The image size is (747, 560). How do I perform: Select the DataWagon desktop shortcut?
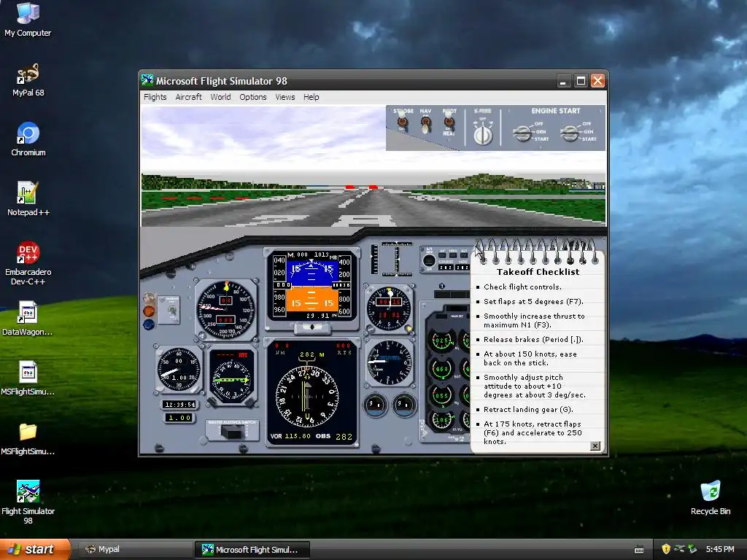click(x=28, y=319)
